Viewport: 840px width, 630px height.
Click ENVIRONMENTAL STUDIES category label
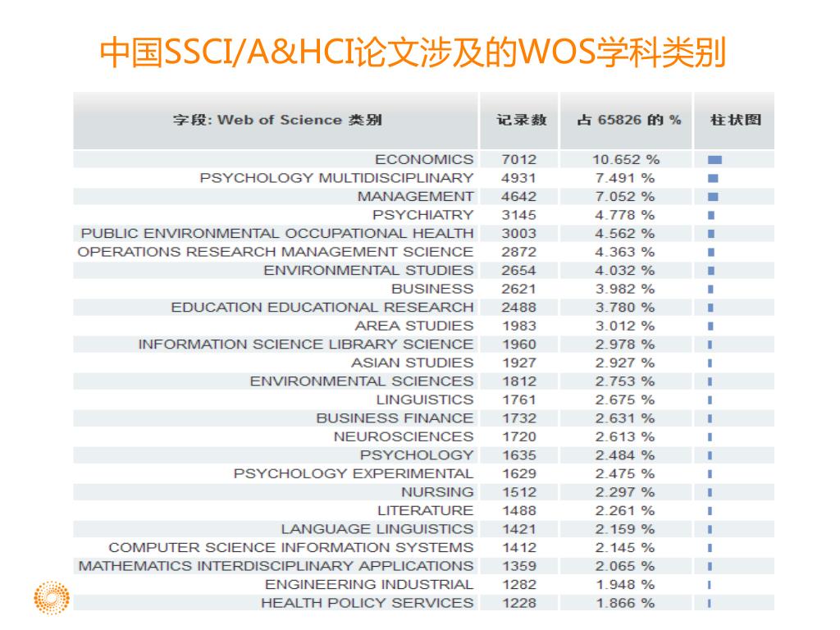tap(368, 271)
